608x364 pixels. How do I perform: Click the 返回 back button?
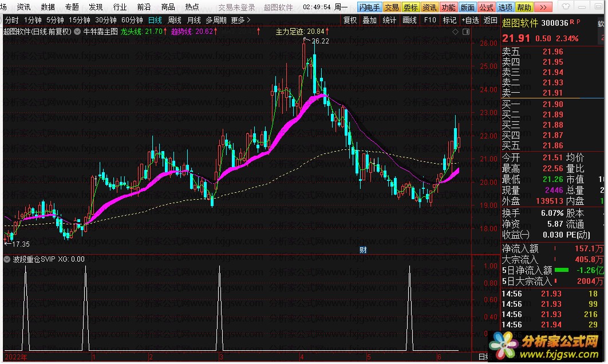click(491, 20)
